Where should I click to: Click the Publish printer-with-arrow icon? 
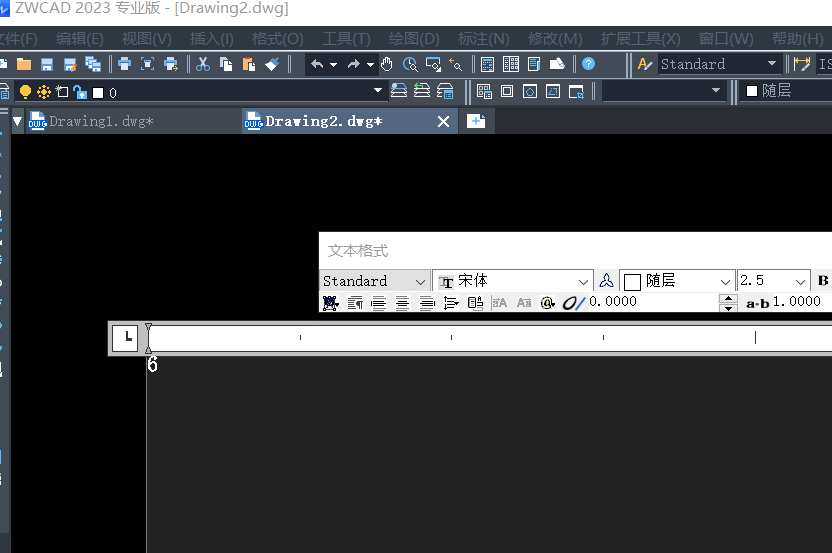pos(171,64)
